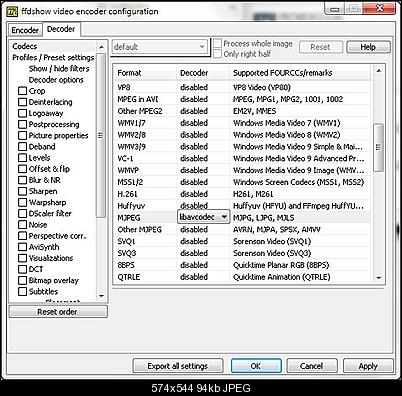402x396 pixels.
Task: Open Profiles / Preset settings page
Action: coord(53,58)
